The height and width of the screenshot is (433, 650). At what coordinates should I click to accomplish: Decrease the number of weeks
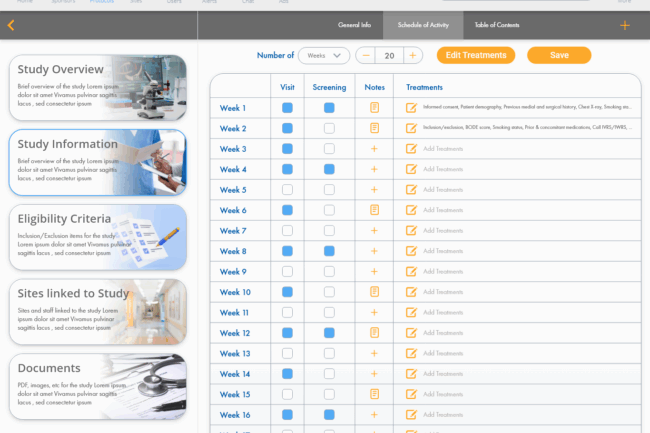click(367, 56)
